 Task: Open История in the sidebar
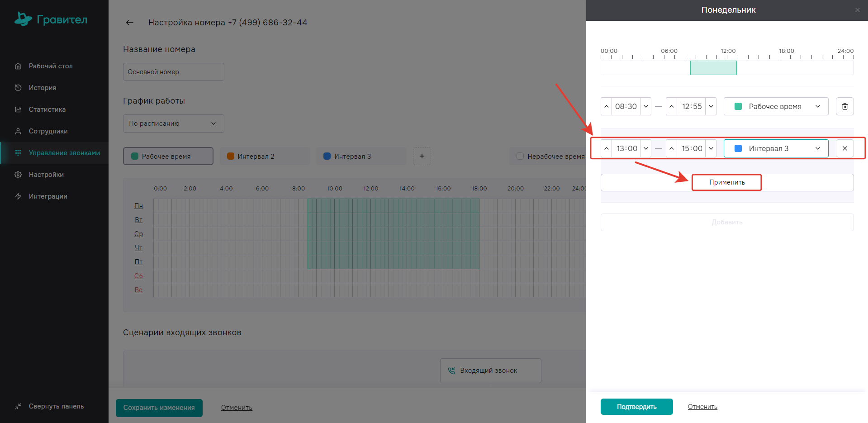click(42, 88)
